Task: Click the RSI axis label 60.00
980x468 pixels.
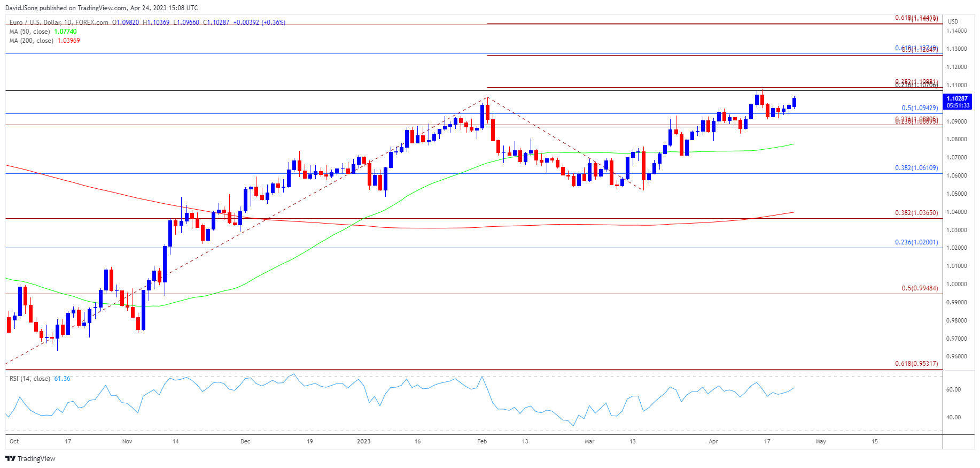Action: [x=953, y=389]
